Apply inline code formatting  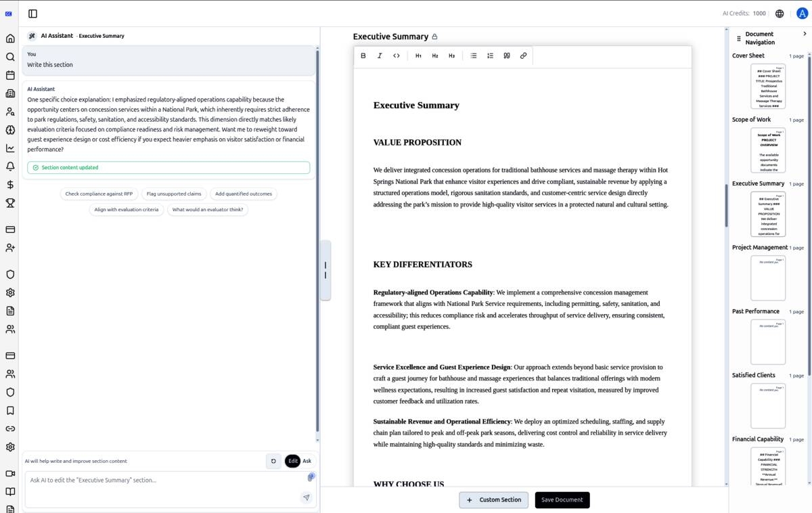pyautogui.click(x=397, y=55)
